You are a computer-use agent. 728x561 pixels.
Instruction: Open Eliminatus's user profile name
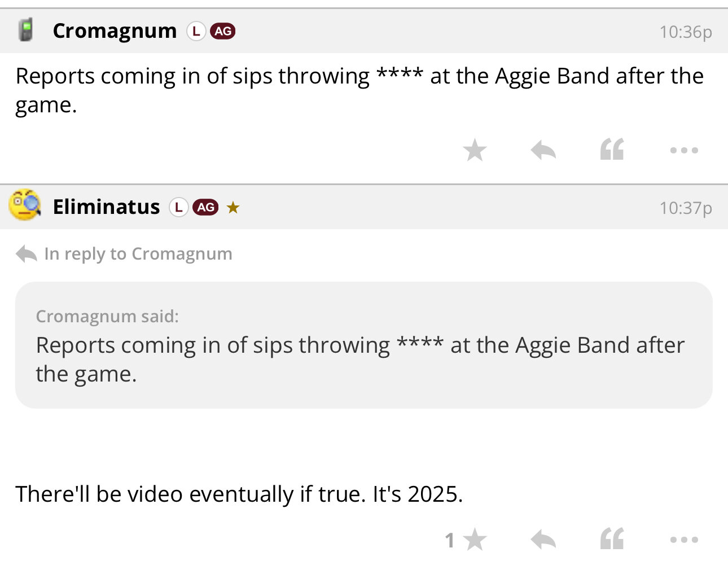(106, 207)
